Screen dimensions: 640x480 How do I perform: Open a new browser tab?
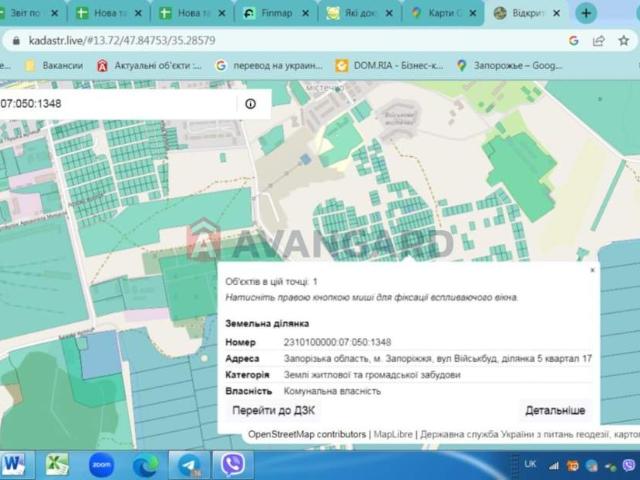[586, 13]
